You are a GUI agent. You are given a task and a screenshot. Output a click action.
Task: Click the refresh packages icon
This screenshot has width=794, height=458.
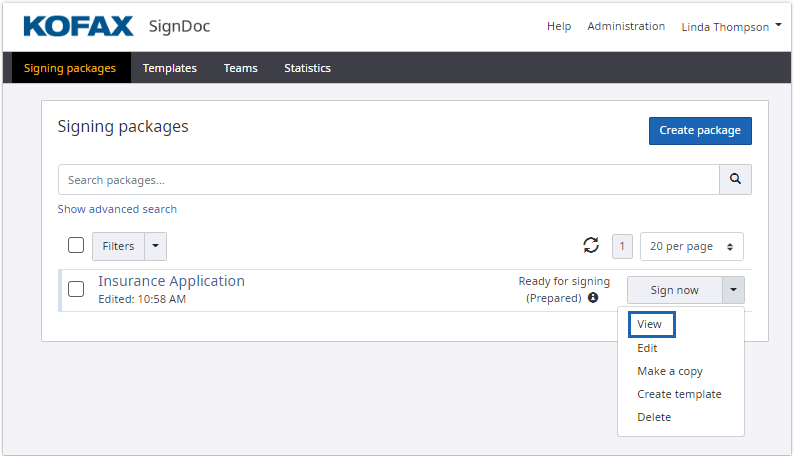pyautogui.click(x=591, y=246)
